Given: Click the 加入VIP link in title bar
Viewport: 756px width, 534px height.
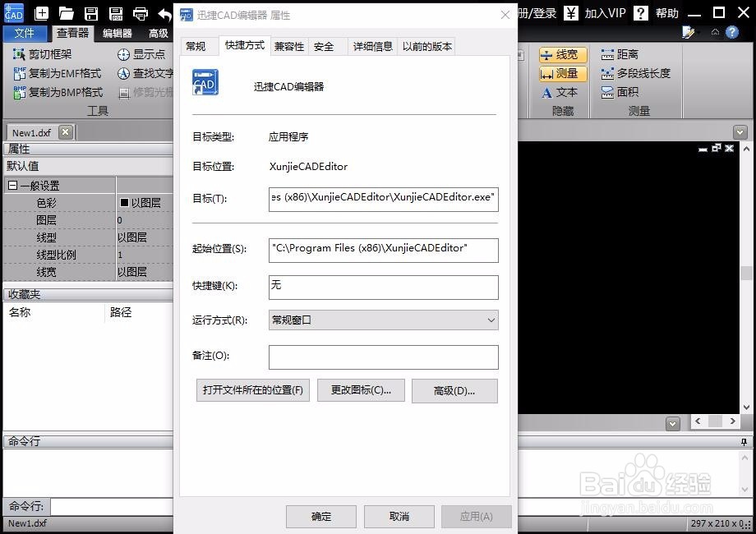Looking at the screenshot, I should point(605,13).
